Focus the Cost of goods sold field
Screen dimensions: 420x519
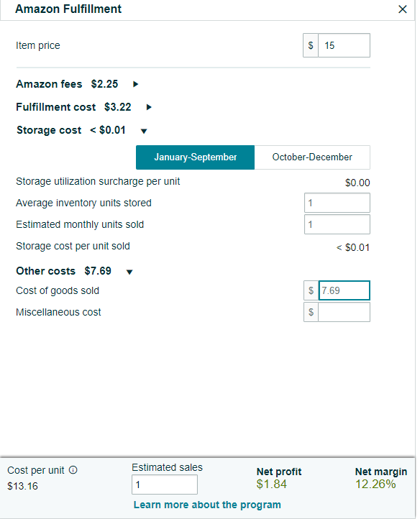click(x=344, y=290)
